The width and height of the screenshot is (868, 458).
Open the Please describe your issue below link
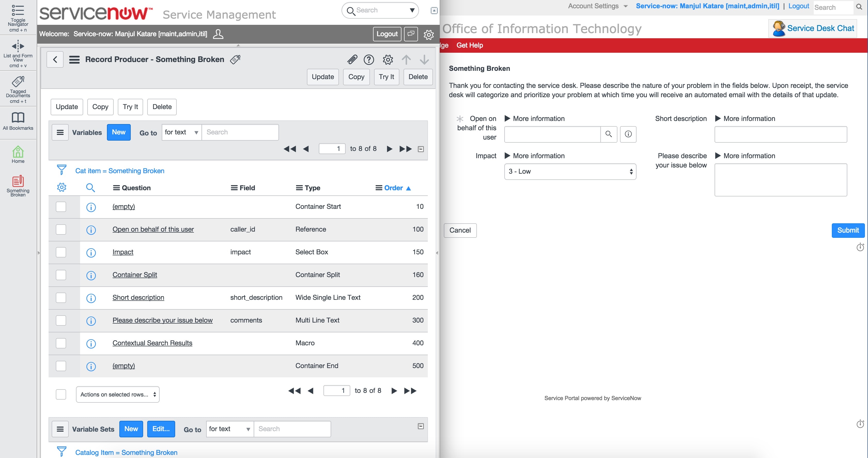tap(162, 320)
